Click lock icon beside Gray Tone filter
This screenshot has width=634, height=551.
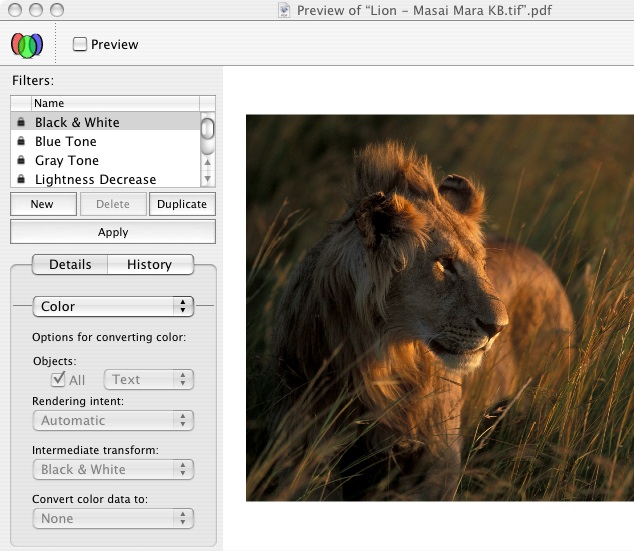point(21,160)
